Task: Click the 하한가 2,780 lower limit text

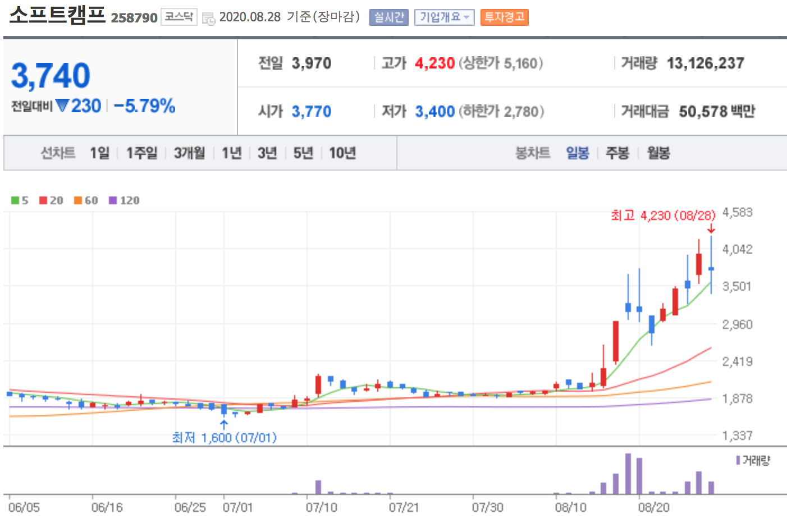Action: [502, 112]
